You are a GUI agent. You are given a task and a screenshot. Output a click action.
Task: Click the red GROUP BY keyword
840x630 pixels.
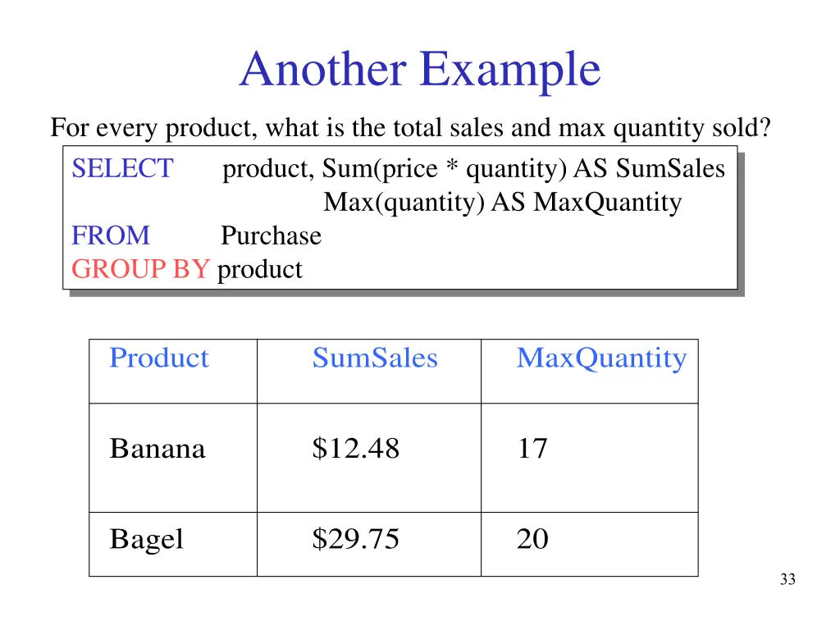point(140,269)
